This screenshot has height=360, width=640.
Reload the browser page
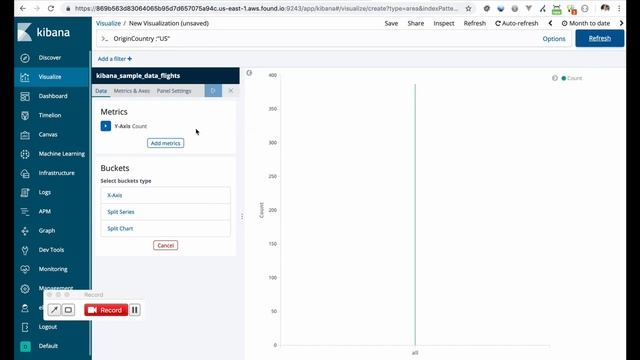point(51,8)
